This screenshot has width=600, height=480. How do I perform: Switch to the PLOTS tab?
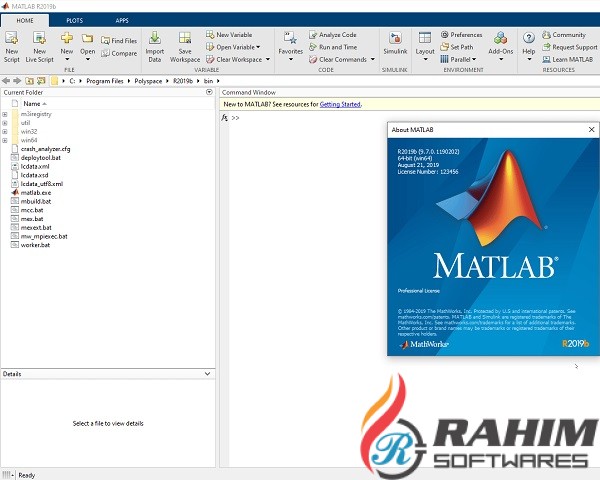[74, 20]
